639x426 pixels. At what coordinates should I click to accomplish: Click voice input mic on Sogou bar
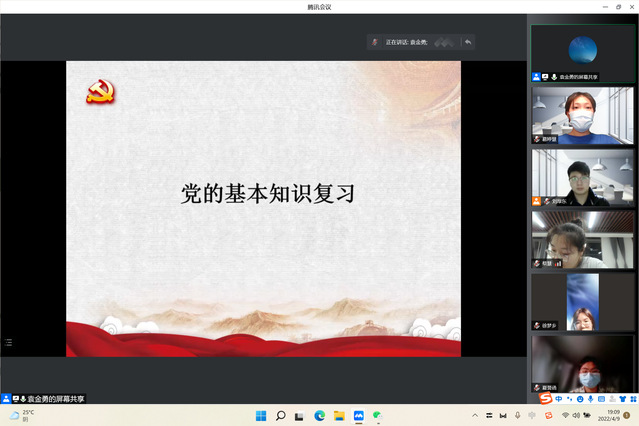[x=591, y=399]
